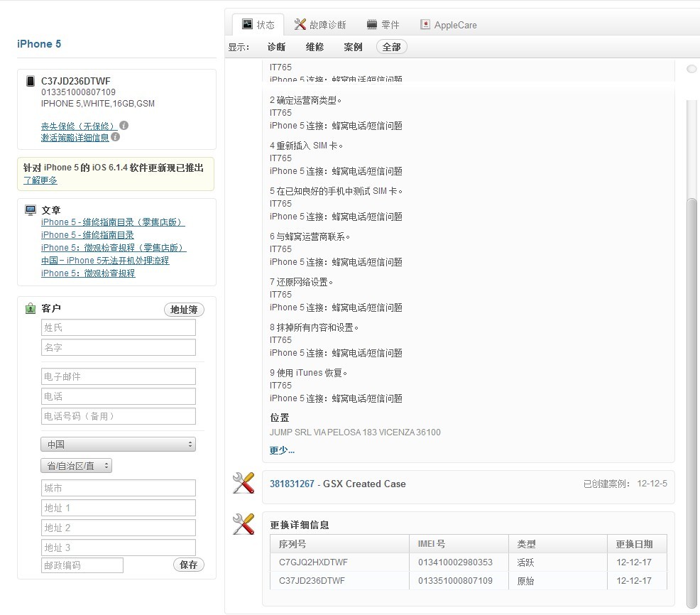
Task: Click the info icon next to 丧失保修（无保修）
Action: click(124, 125)
